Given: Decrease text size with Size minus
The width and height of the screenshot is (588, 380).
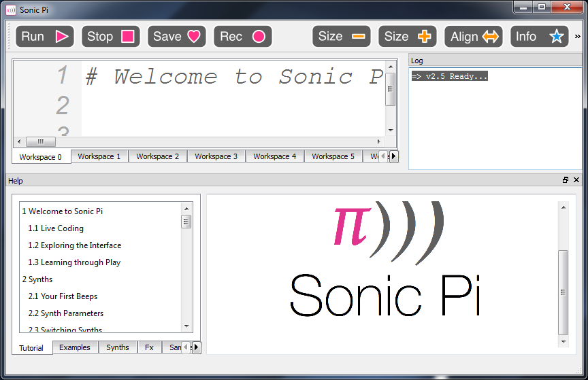Looking at the screenshot, I should [x=342, y=36].
